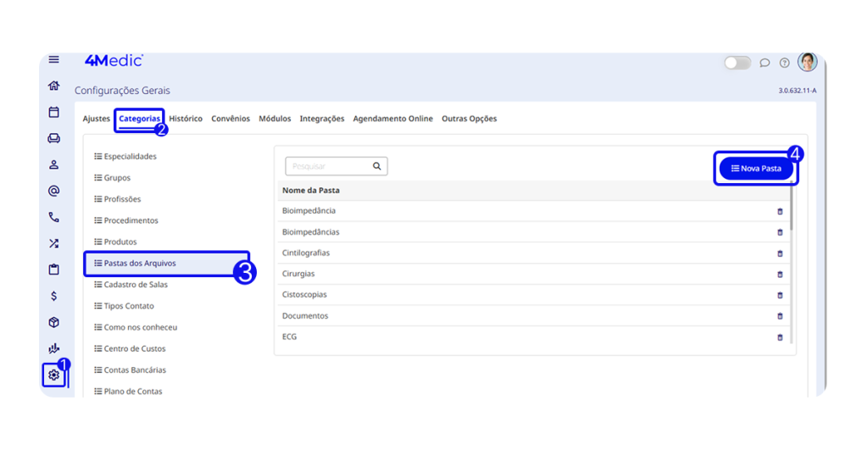Click the folder list vertical scrollbar
Viewport: 868px width, 456px height.
[792, 208]
